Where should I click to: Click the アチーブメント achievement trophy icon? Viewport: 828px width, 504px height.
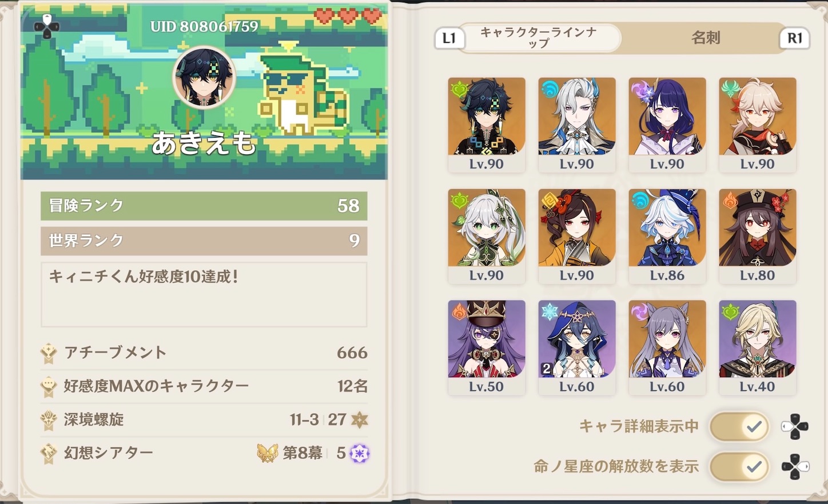[x=49, y=353]
